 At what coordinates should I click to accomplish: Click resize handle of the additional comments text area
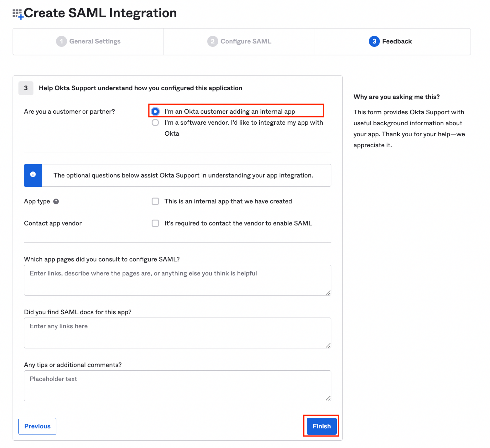click(x=328, y=398)
